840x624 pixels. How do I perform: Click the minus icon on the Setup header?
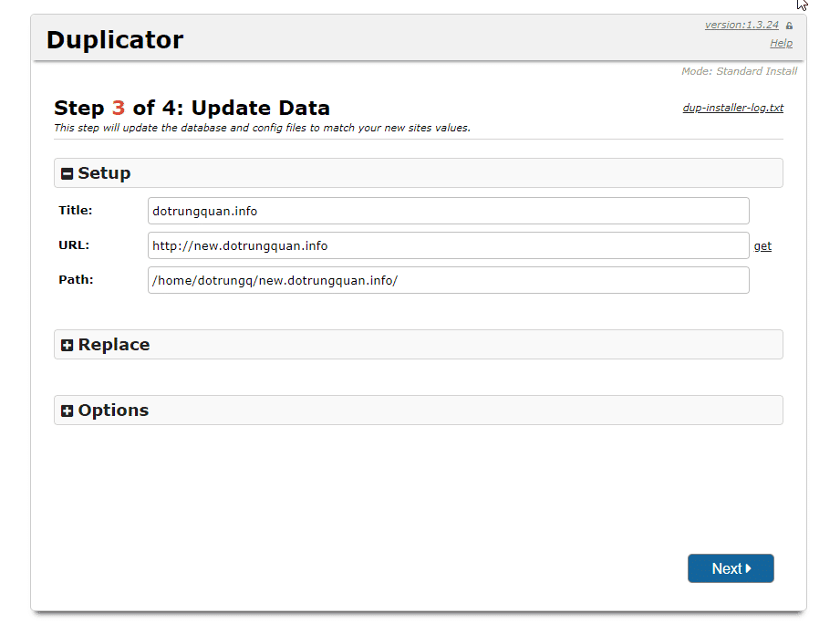67,172
